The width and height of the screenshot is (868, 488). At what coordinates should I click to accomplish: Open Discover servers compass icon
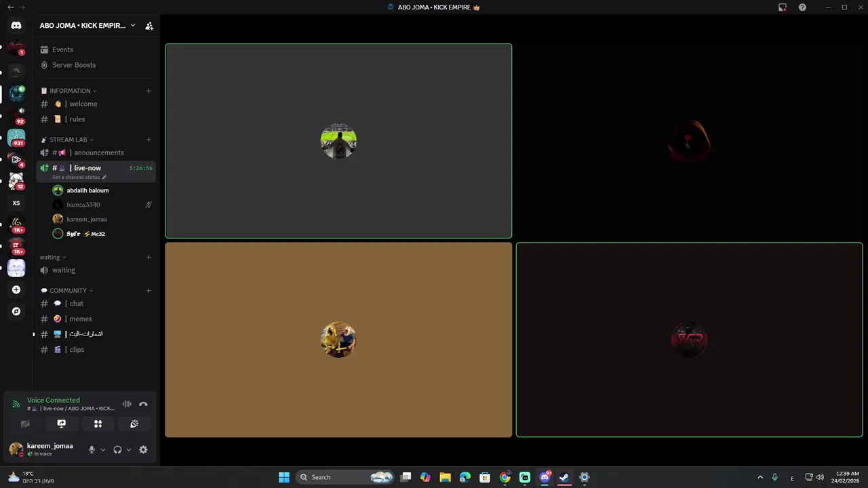(16, 311)
